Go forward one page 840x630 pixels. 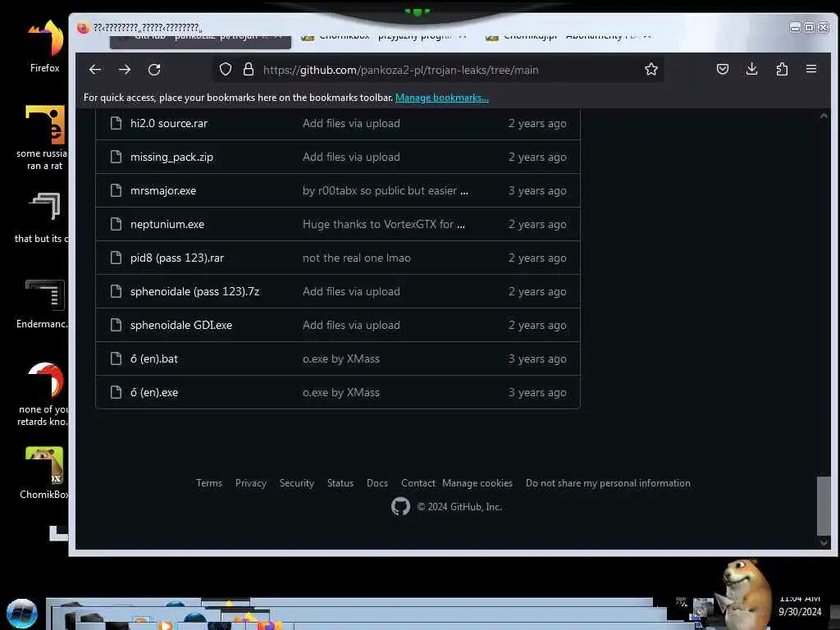pyautogui.click(x=125, y=70)
